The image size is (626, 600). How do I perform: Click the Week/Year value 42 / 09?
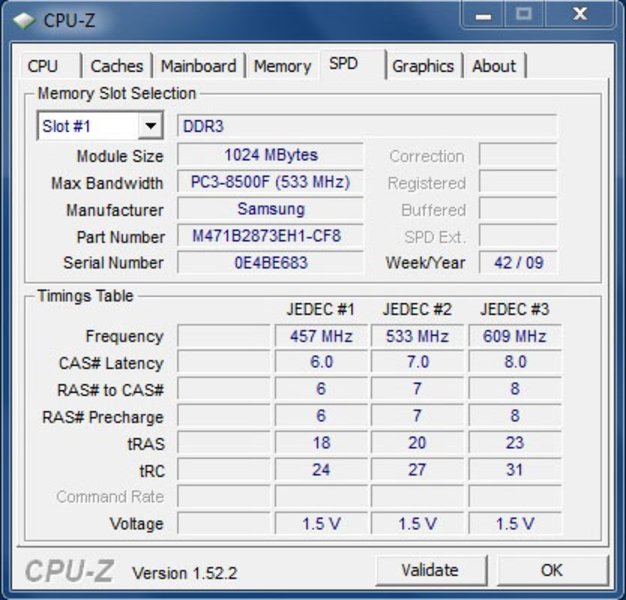pyautogui.click(x=518, y=263)
